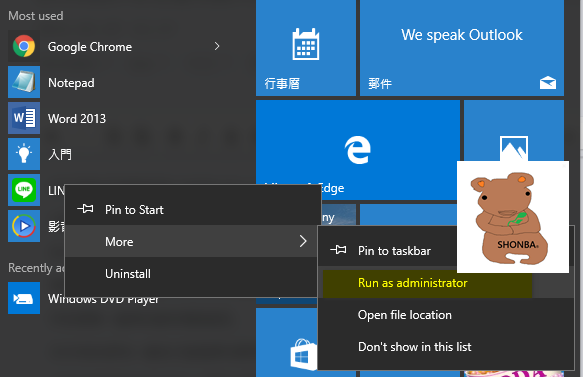
Task: Click the pin icon beside Pin to Start
Action: pyautogui.click(x=86, y=209)
